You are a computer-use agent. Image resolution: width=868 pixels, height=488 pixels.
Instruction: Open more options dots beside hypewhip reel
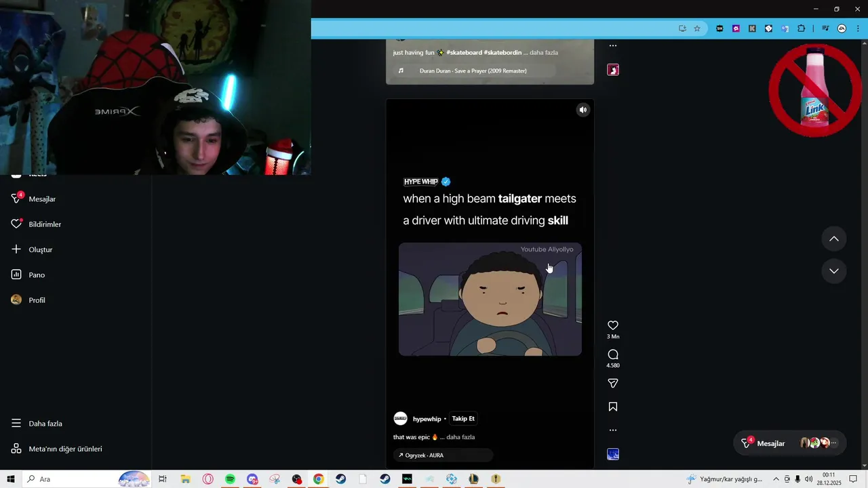coord(613,430)
